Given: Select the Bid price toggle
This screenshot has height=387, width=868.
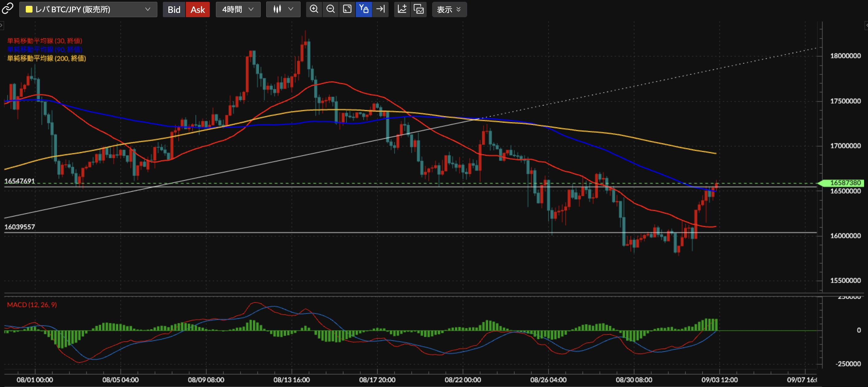Looking at the screenshot, I should 174,10.
